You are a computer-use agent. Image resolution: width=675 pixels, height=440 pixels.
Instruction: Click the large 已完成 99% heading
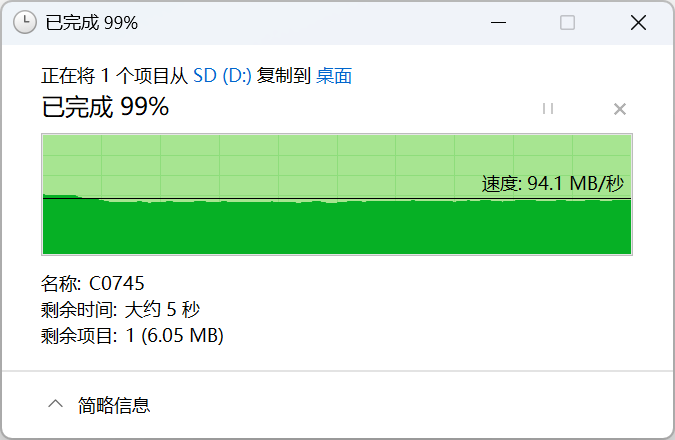tap(105, 107)
